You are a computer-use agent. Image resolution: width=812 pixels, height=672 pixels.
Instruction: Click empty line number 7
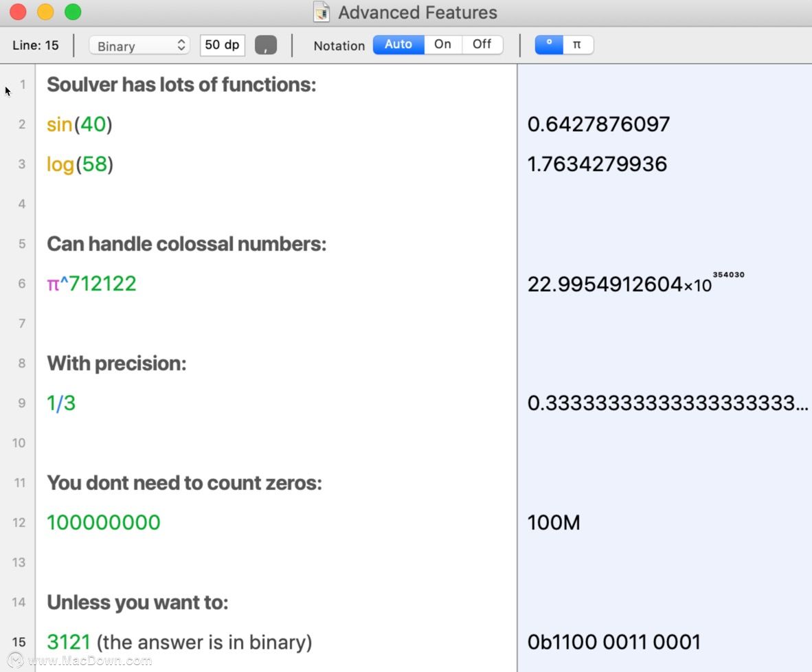point(22,324)
